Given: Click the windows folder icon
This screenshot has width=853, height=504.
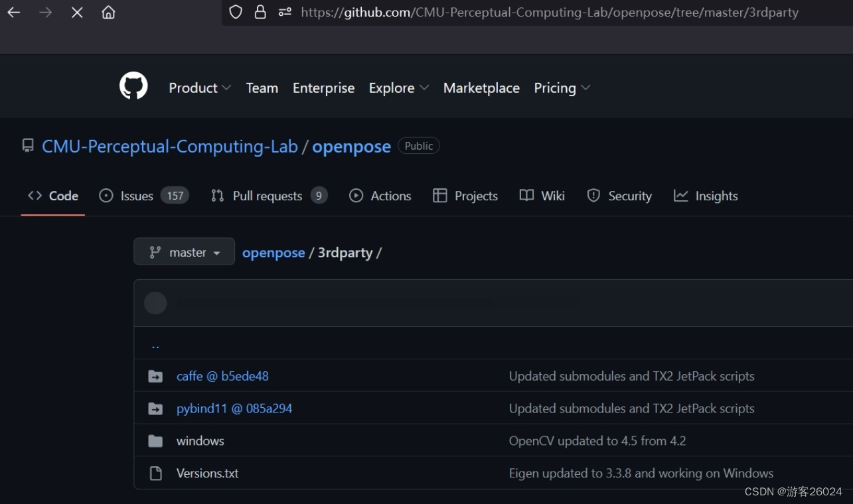Looking at the screenshot, I should (155, 441).
